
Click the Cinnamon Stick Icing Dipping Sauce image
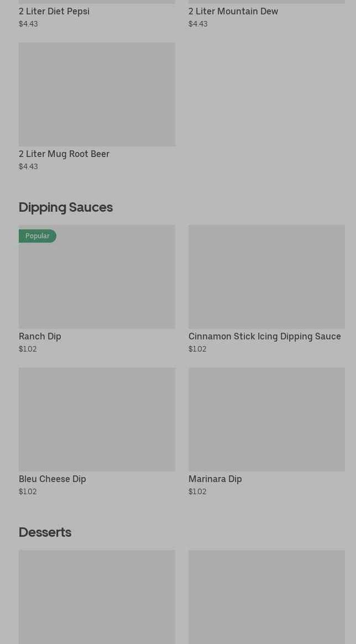pos(266,276)
